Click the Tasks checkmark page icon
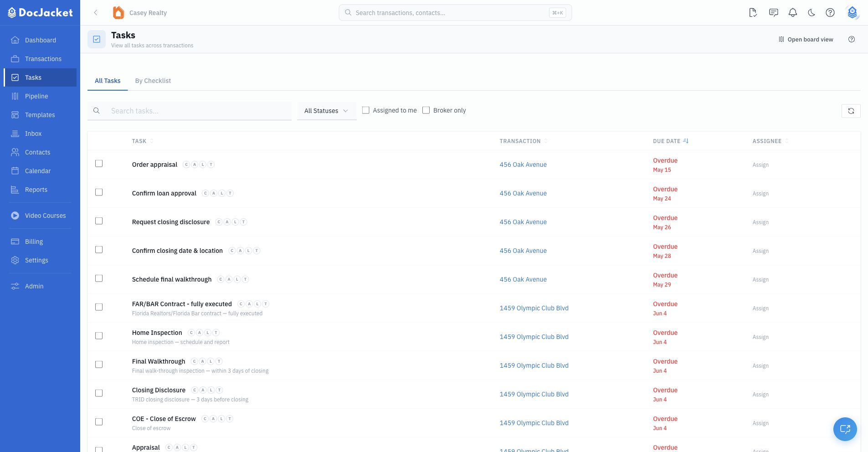 click(x=97, y=39)
